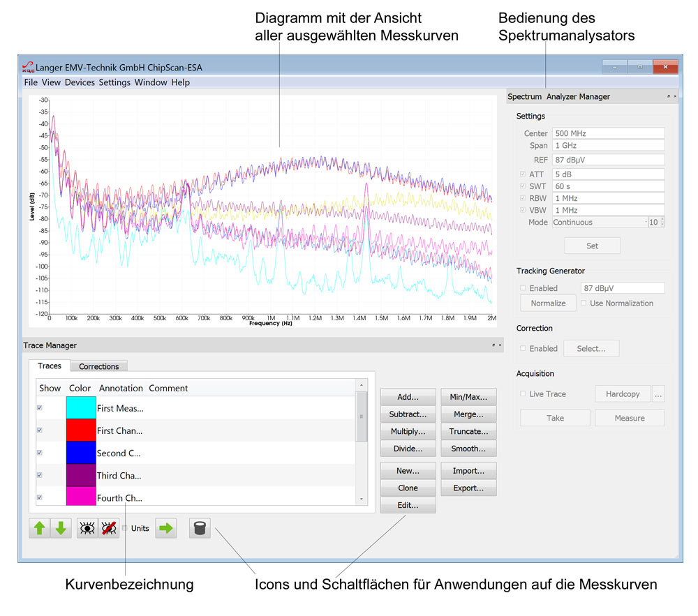Increase the sweep count stepper beside Mode
The height and width of the screenshot is (616, 698).
pos(662,219)
